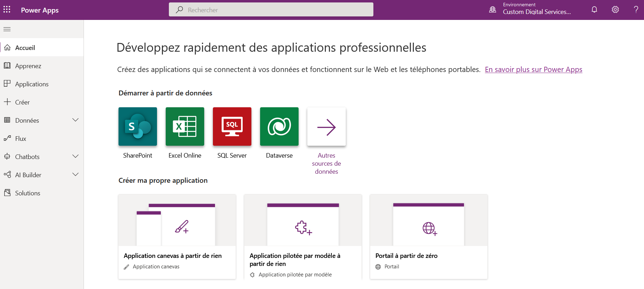Click the Créer plus icon
Image resolution: width=644 pixels, height=289 pixels.
[7, 102]
